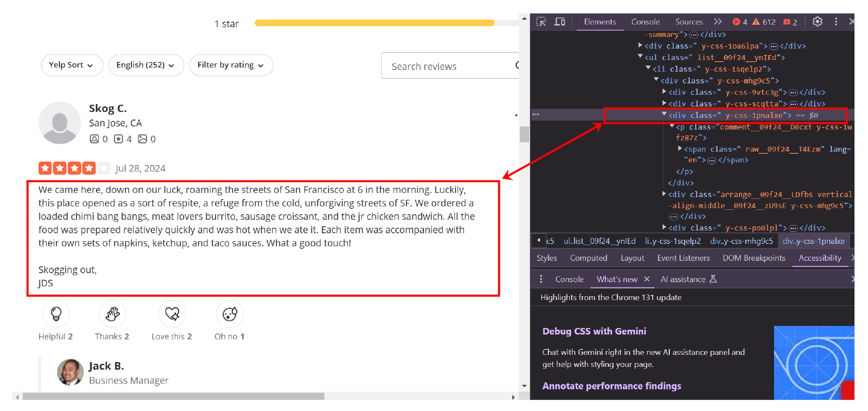Click the photos count icon for Skog C.

click(142, 139)
